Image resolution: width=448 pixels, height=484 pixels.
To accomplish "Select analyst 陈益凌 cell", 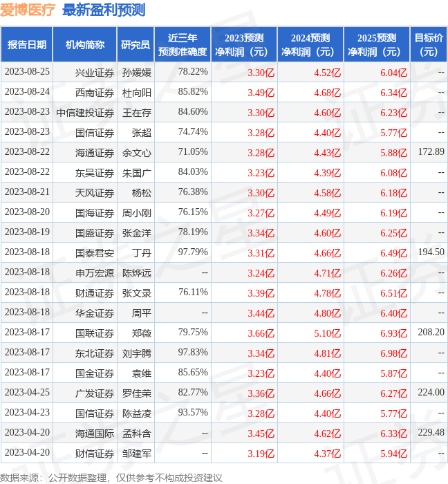I will click(137, 414).
